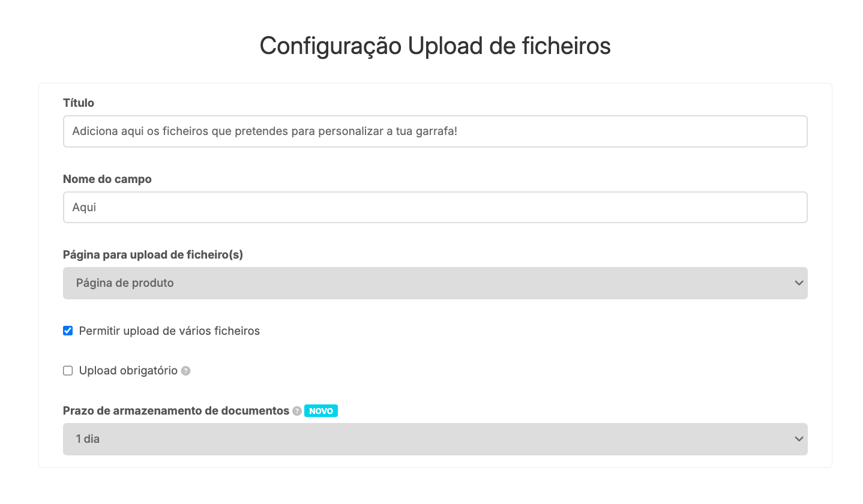Click the field containing the text Aqui
Image resolution: width=863 pixels, height=504 pixels.
435,207
